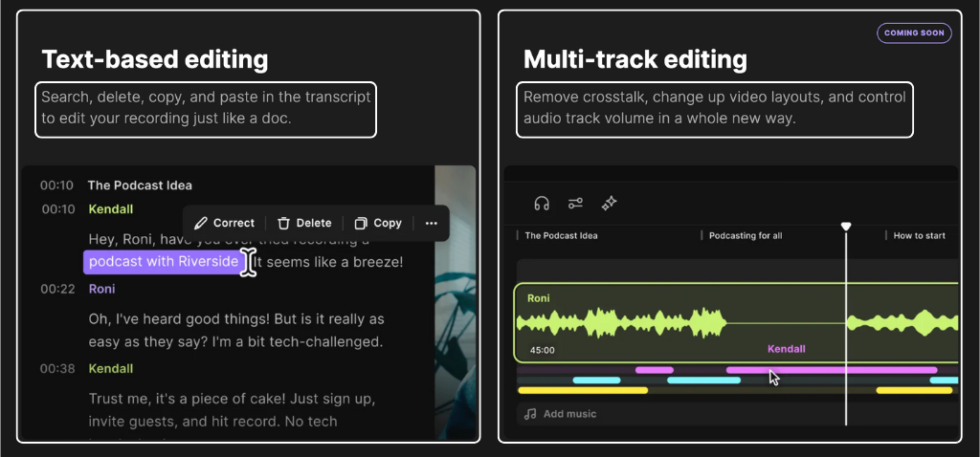Click the 00:38 timestamp in transcript
980x457 pixels.
pyautogui.click(x=57, y=368)
